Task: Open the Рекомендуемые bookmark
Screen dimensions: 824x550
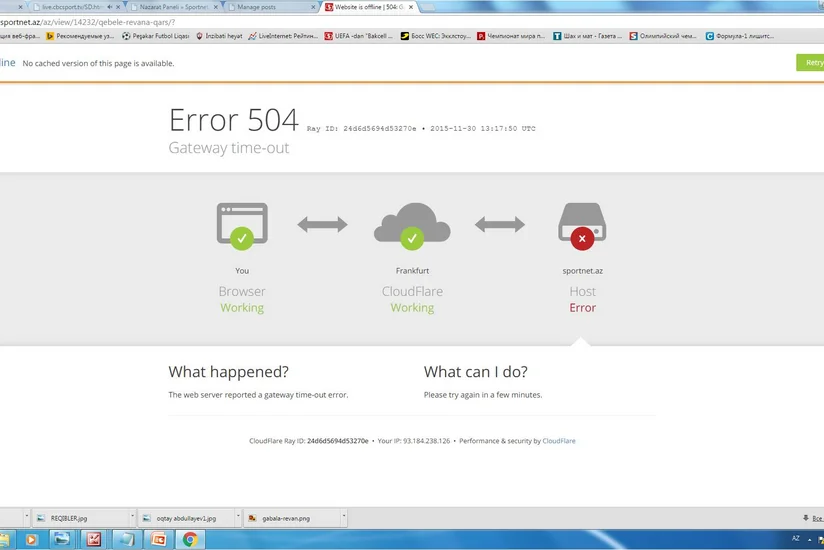Action: point(80,36)
